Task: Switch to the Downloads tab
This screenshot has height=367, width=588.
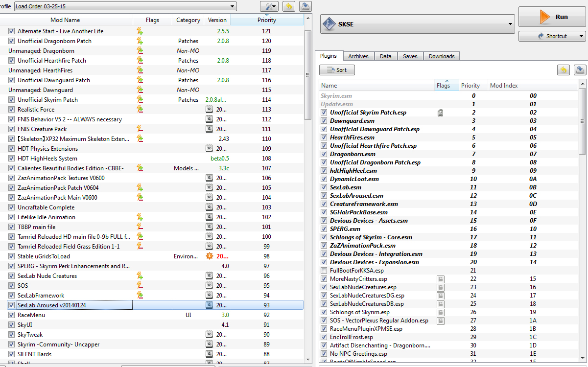Action: [442, 56]
